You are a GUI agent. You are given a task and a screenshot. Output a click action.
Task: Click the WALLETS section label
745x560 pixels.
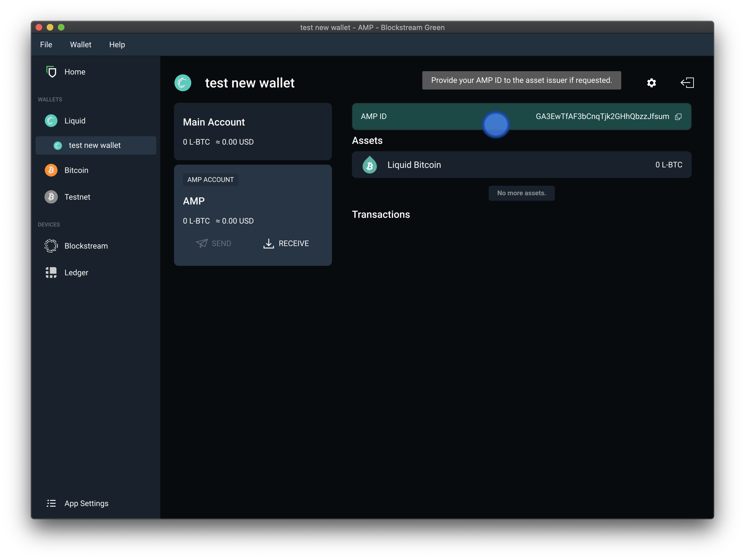(x=50, y=99)
